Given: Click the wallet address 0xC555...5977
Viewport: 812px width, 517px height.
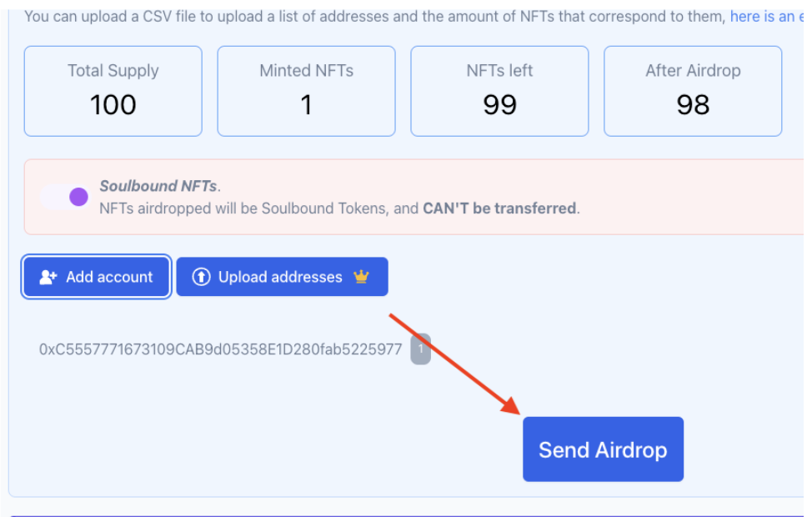Looking at the screenshot, I should coord(221,349).
